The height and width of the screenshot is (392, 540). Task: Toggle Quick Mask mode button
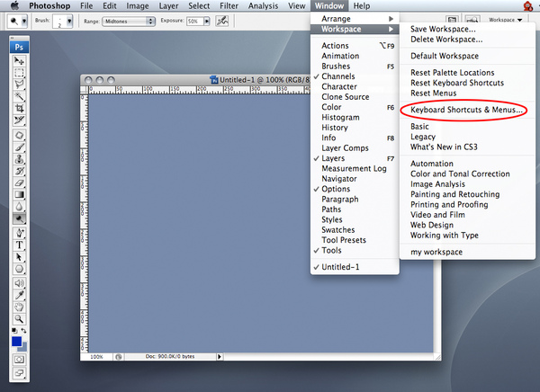(x=19, y=360)
